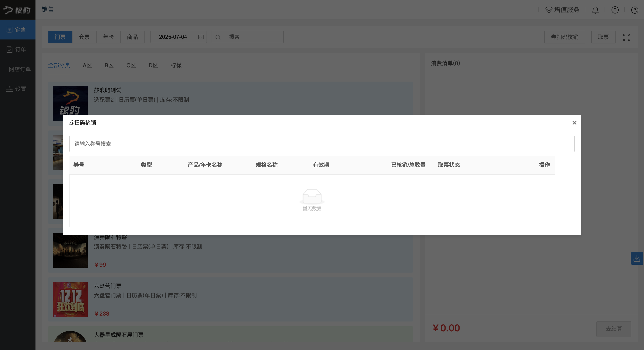Click the 销售 sidebar icon

[9, 30]
